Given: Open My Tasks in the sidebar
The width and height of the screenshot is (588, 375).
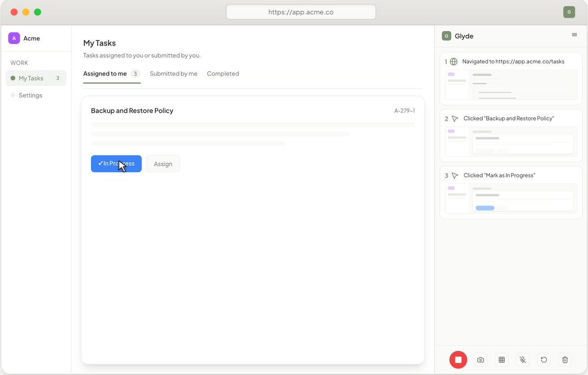Looking at the screenshot, I should [x=36, y=78].
